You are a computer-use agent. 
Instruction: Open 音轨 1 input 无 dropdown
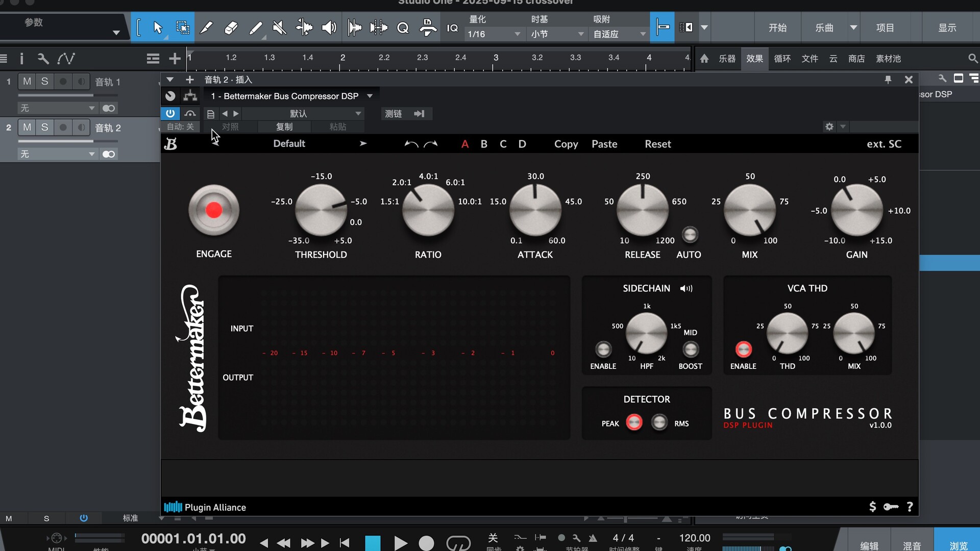[58, 108]
